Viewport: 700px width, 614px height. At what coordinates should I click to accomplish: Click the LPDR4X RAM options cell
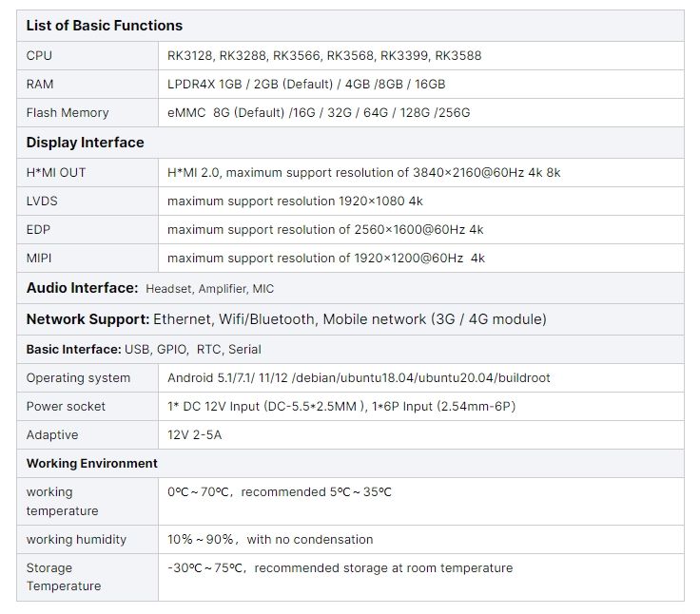tap(306, 84)
